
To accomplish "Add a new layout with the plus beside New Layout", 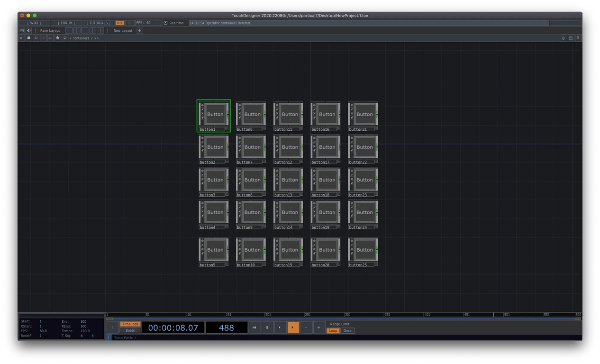I will 139,30.
